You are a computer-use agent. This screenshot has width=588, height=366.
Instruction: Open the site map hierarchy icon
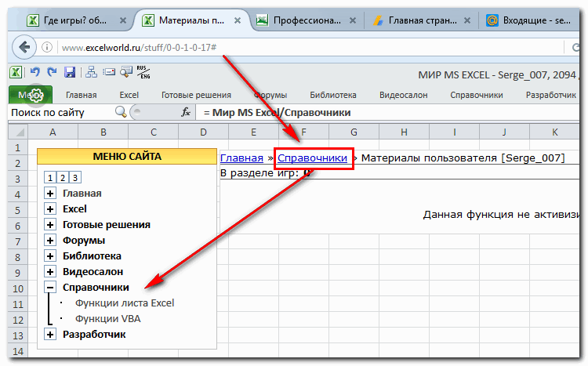click(91, 71)
